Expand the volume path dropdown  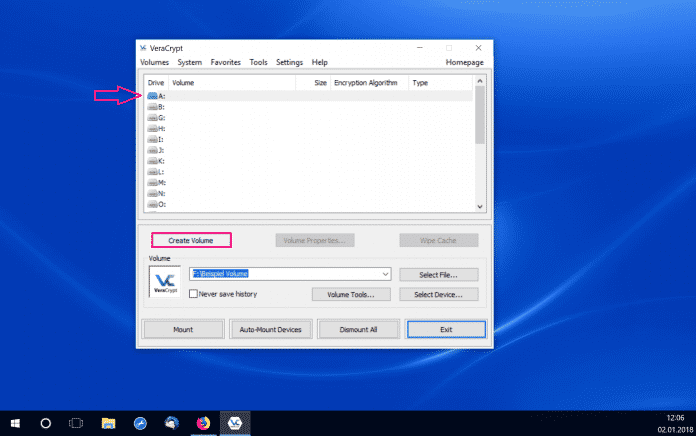click(x=385, y=274)
